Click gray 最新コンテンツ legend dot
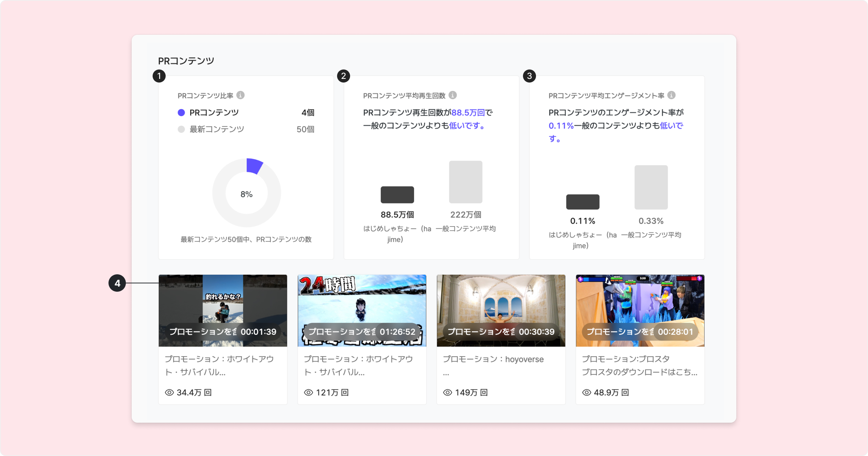868x456 pixels. (182, 129)
